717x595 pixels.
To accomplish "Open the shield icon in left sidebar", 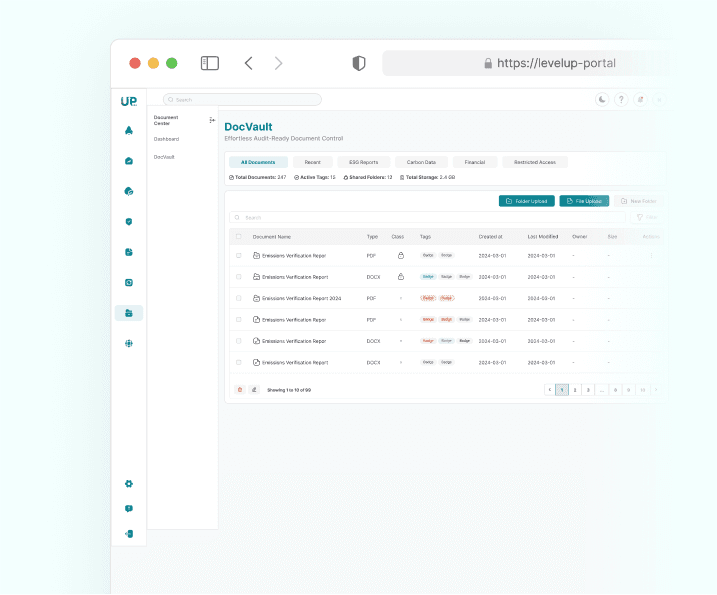I will tap(129, 222).
